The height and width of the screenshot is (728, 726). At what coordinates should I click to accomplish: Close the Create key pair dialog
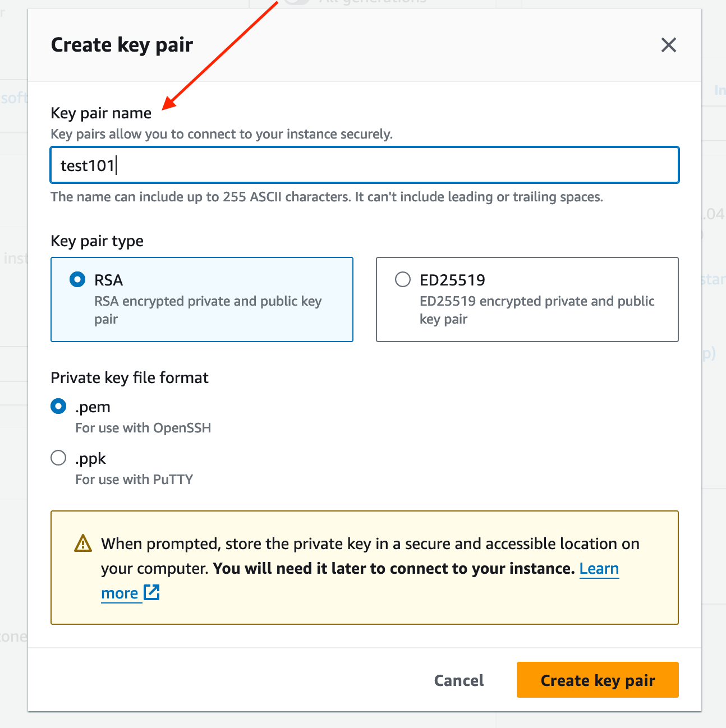(668, 45)
